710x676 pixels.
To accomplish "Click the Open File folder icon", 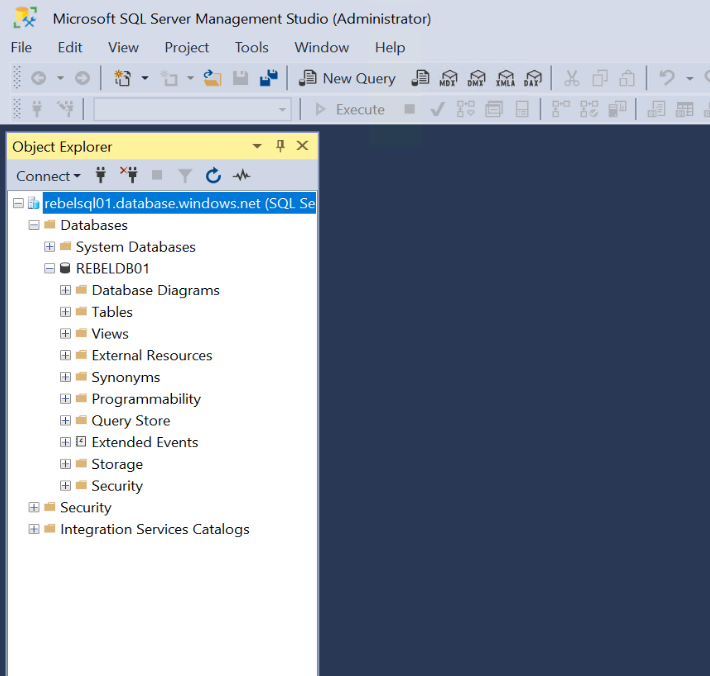I will [212, 78].
